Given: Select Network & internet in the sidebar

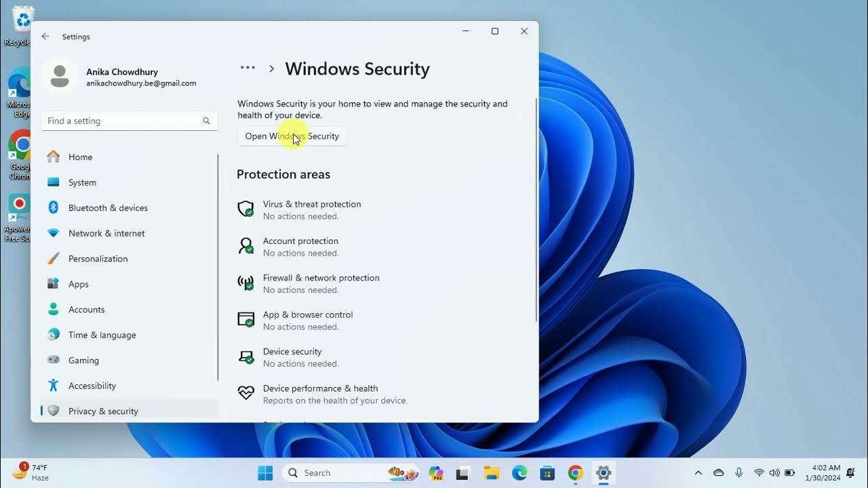Looking at the screenshot, I should pos(129,233).
